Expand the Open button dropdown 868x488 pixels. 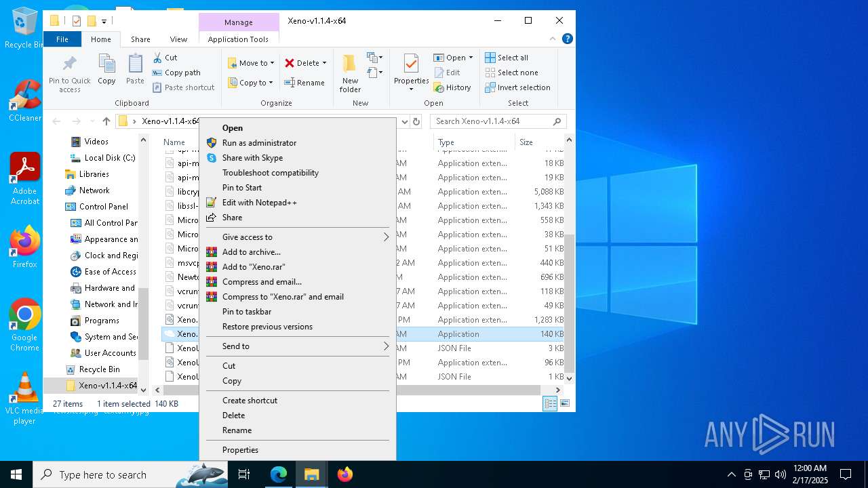coord(471,58)
